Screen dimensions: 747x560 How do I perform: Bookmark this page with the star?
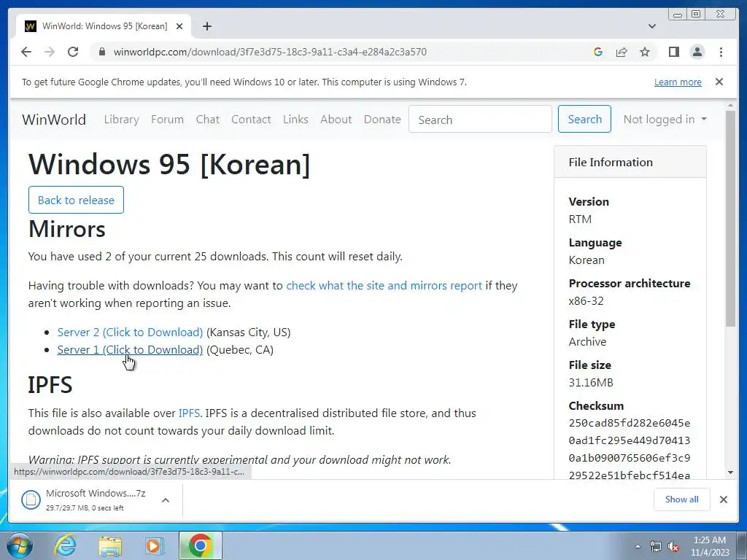[x=645, y=52]
